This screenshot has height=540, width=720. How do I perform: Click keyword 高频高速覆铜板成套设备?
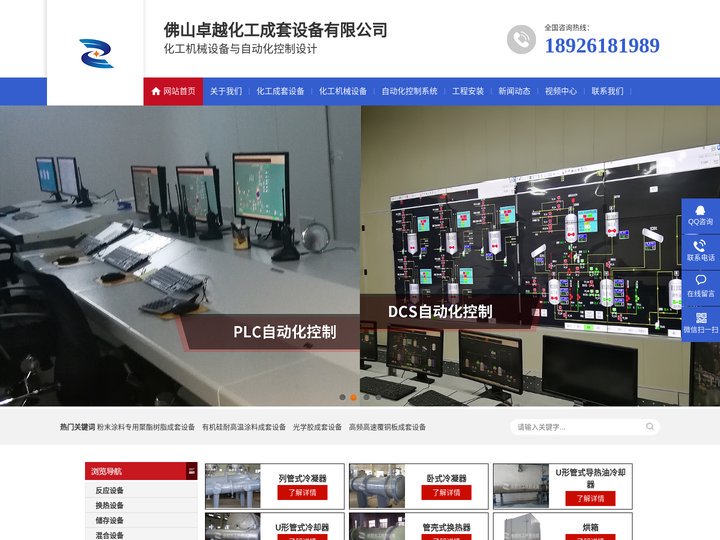coord(387,427)
